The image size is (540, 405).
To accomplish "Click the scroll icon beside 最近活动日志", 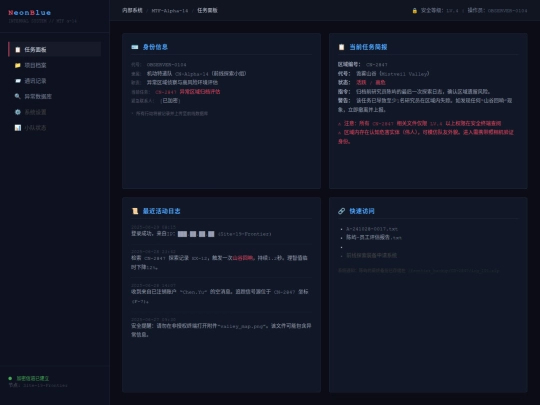I will 135,211.
